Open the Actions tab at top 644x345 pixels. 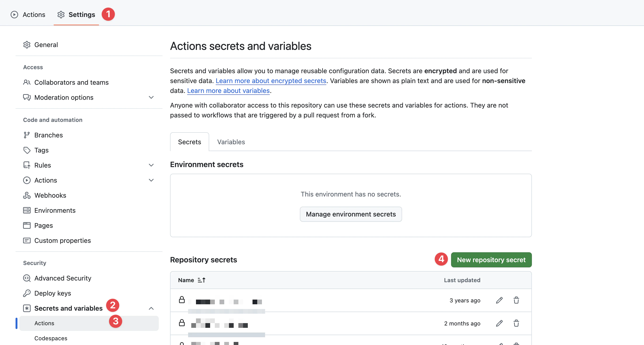[x=28, y=15]
